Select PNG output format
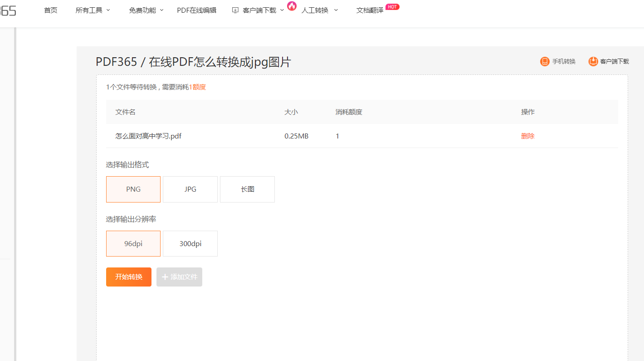644x361 pixels. click(133, 189)
